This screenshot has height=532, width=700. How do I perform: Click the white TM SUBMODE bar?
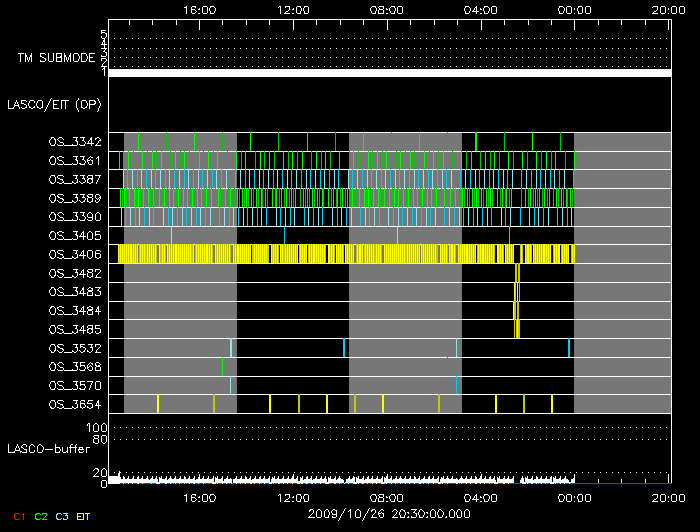(x=389, y=73)
